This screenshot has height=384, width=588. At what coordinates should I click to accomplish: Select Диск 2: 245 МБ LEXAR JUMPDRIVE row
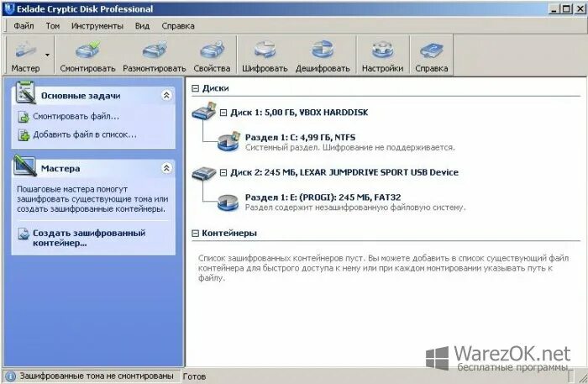[344, 172]
